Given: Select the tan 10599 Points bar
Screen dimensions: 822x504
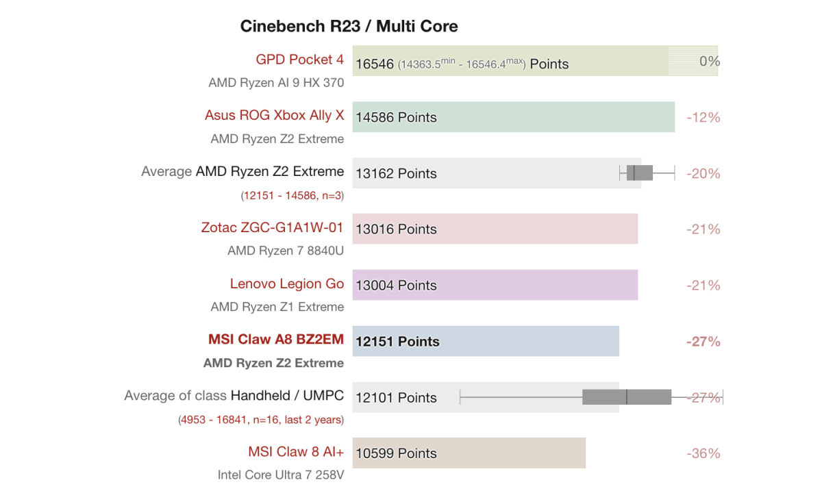Looking at the screenshot, I should tap(469, 453).
